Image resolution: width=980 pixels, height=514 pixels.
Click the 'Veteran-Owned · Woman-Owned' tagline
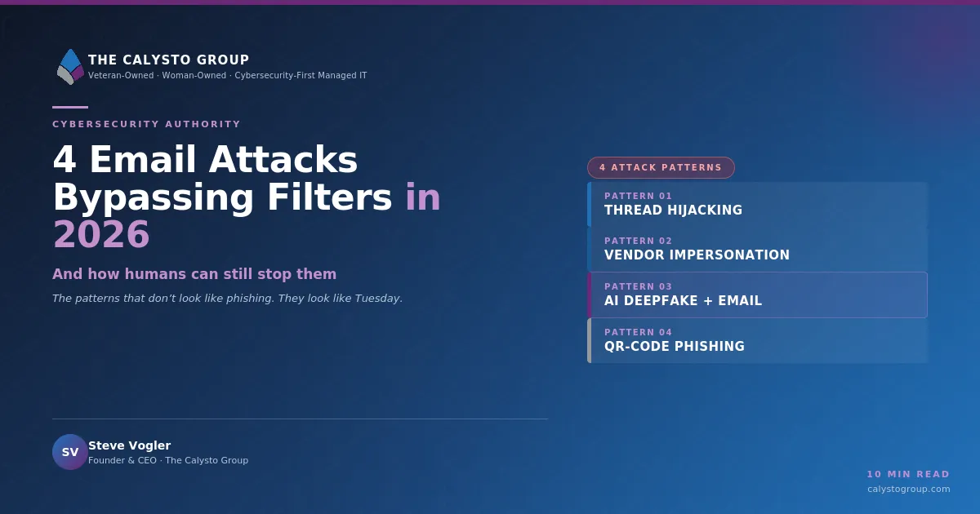click(x=228, y=76)
